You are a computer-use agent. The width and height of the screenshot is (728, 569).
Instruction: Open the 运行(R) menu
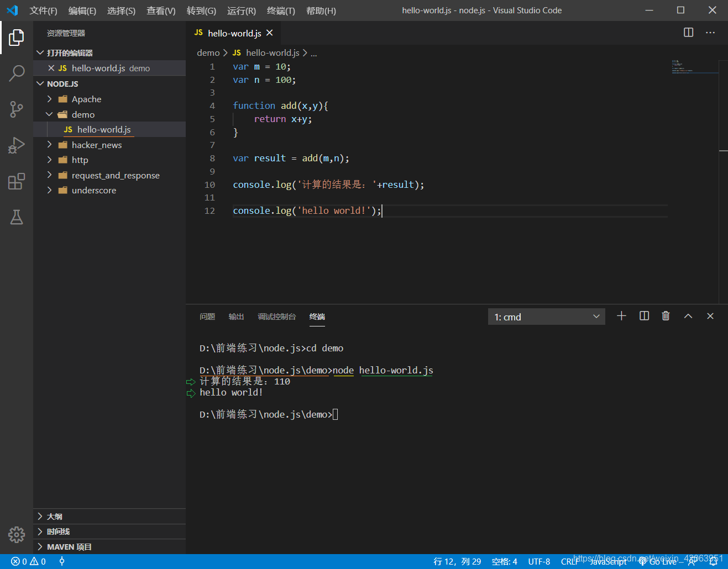click(x=242, y=10)
